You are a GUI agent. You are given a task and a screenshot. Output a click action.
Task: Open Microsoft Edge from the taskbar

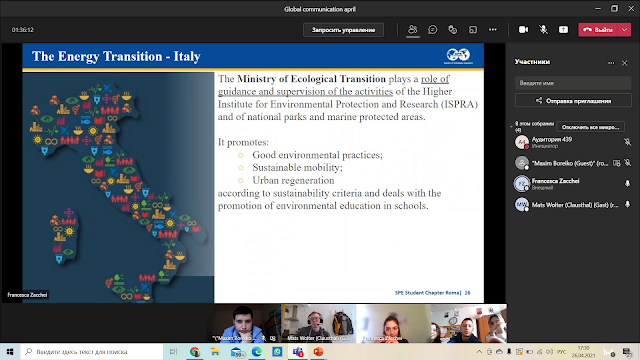tap(257, 351)
